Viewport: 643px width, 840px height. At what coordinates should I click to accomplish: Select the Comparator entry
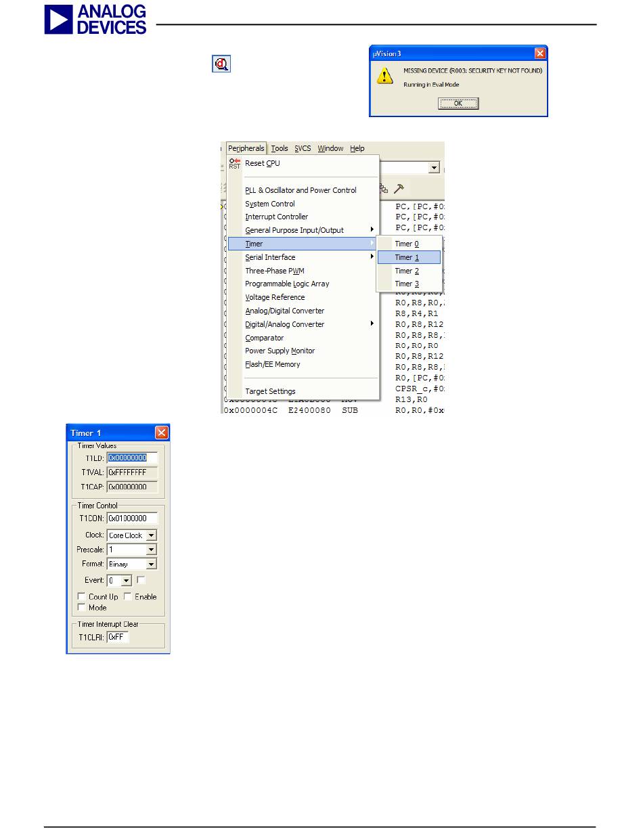[303, 338]
